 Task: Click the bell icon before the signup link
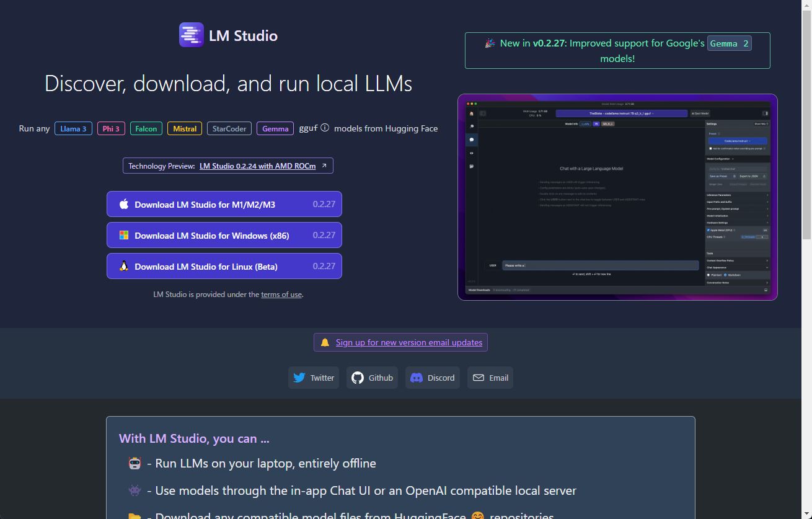(325, 342)
